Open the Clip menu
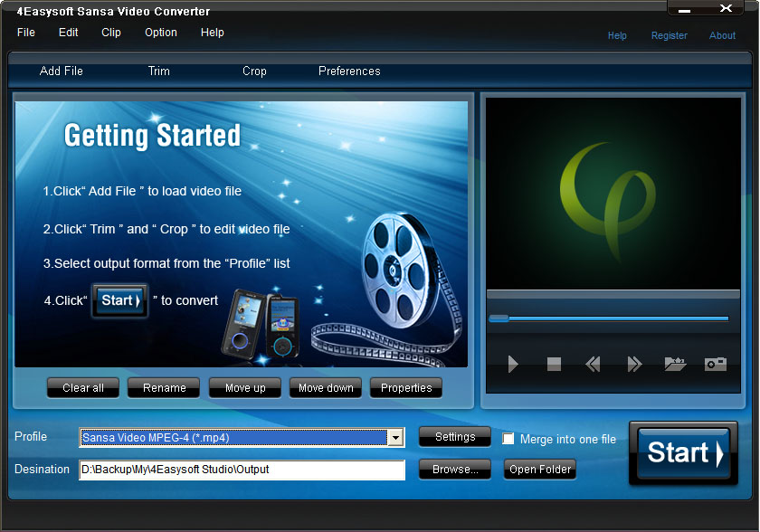 click(111, 33)
